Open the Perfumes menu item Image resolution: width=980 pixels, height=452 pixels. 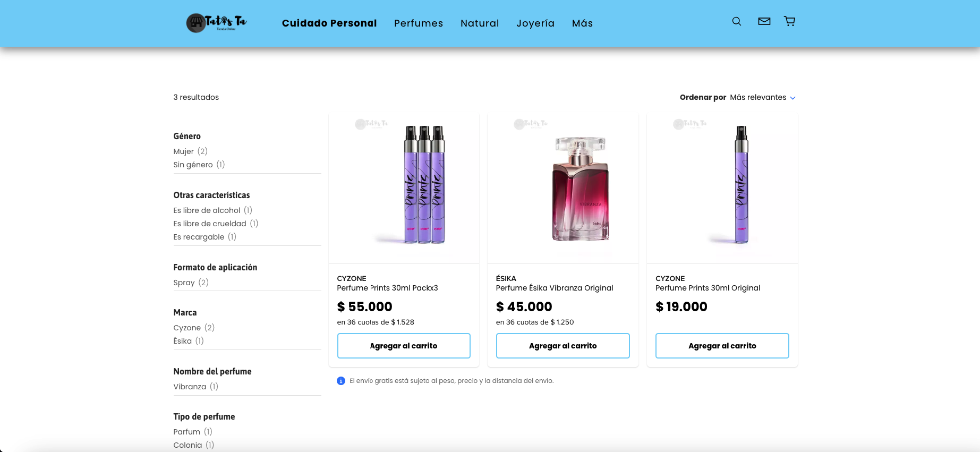[x=419, y=23]
